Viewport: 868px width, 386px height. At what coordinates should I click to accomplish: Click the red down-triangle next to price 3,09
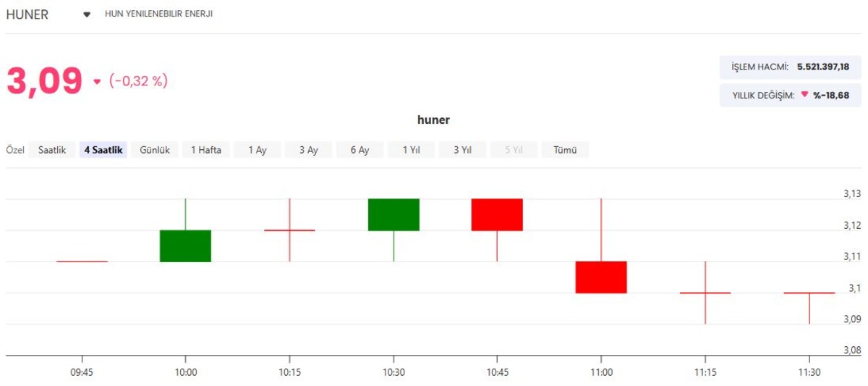pyautogui.click(x=97, y=82)
